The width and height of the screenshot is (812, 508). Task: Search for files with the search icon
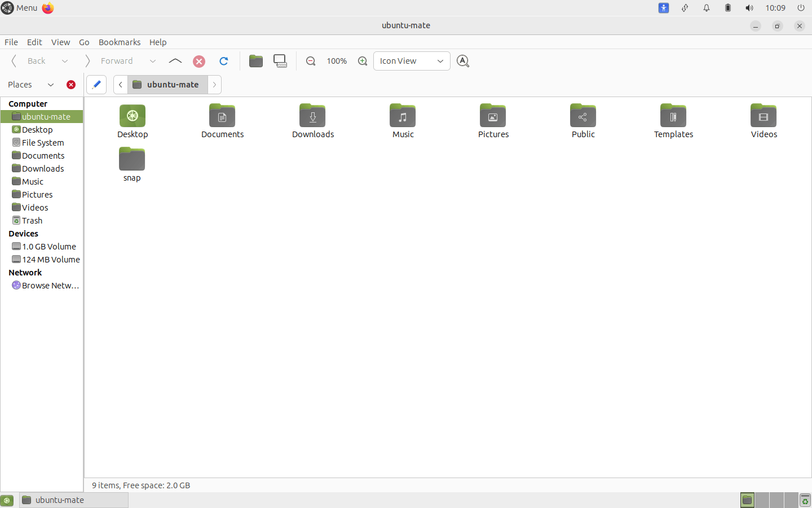tap(462, 60)
